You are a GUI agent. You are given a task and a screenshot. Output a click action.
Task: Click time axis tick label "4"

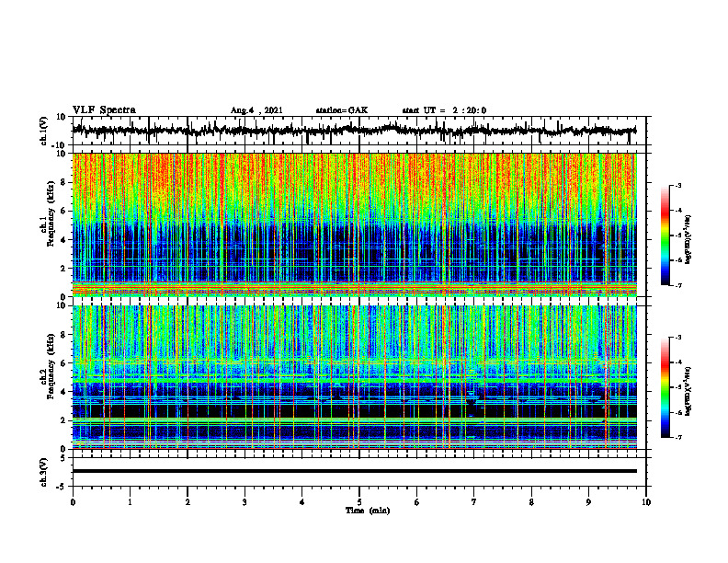(302, 502)
